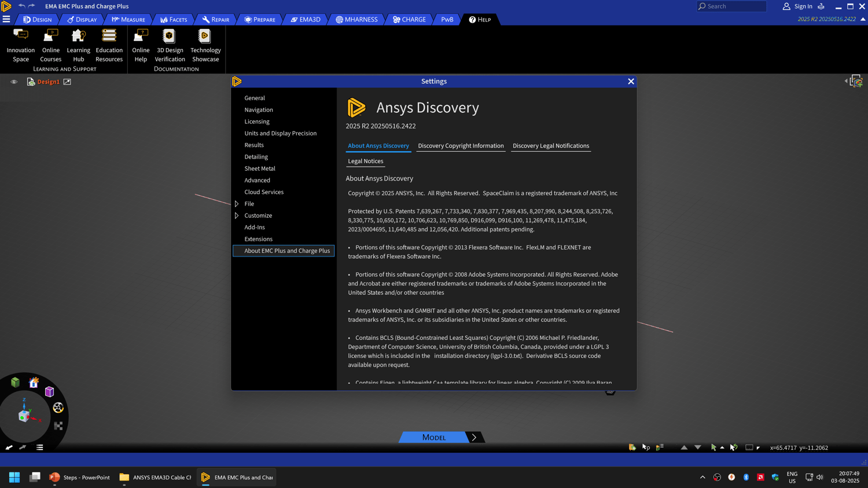
Task: Click the Model stage button
Action: pyautogui.click(x=434, y=438)
